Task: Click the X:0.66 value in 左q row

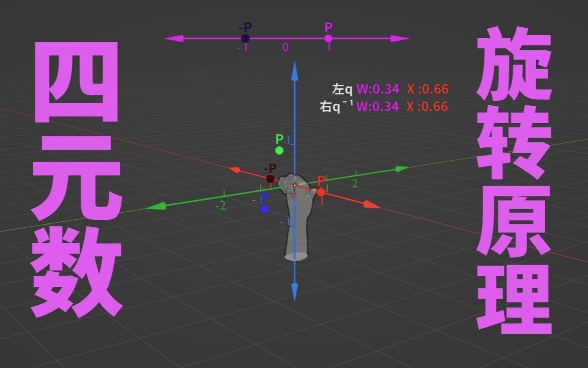Action: (x=428, y=89)
